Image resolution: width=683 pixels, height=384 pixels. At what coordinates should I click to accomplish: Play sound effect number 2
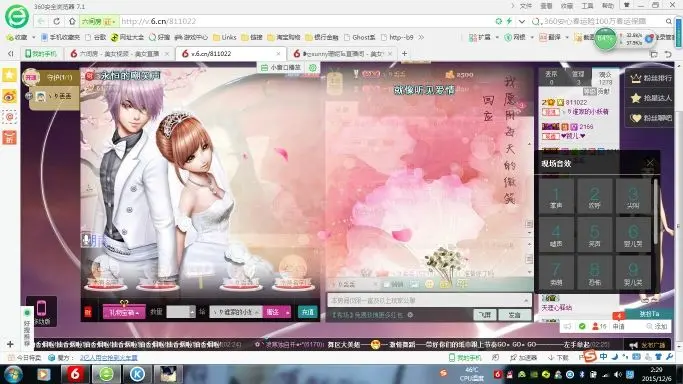(594, 197)
